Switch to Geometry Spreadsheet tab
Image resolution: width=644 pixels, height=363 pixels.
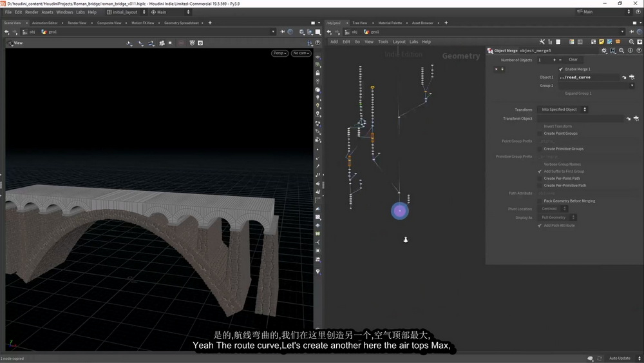(x=181, y=23)
